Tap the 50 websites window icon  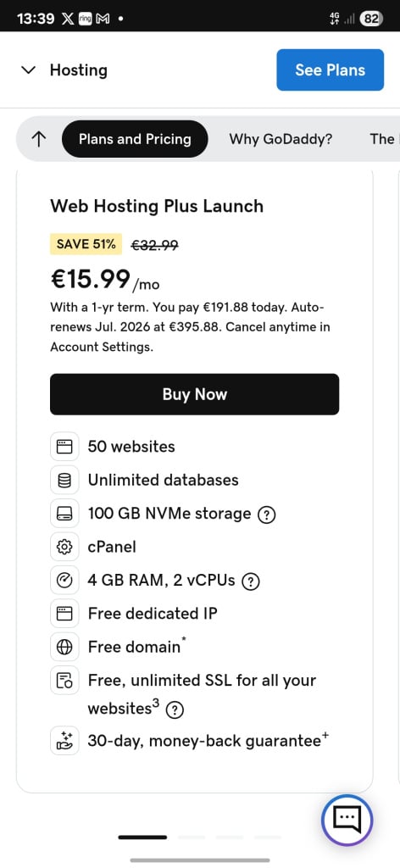coord(64,447)
